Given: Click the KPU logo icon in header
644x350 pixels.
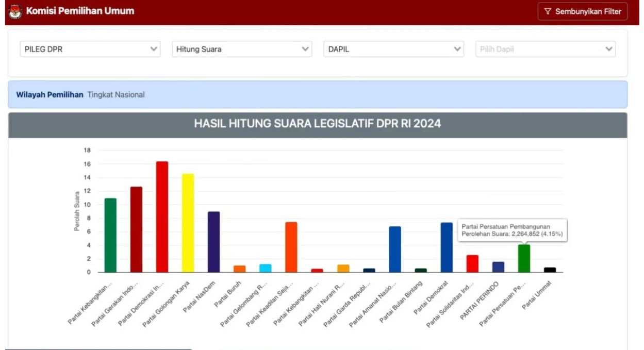Looking at the screenshot, I should point(15,11).
